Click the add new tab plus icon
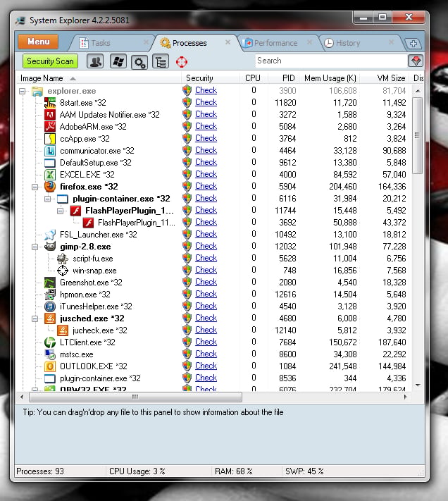Image resolution: width=448 pixels, height=501 pixels. [413, 44]
